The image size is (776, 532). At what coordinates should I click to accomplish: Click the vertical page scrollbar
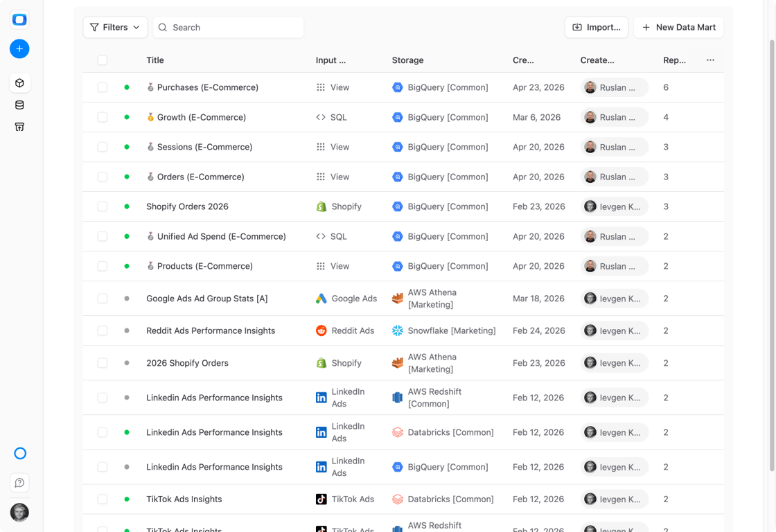[x=772, y=255]
